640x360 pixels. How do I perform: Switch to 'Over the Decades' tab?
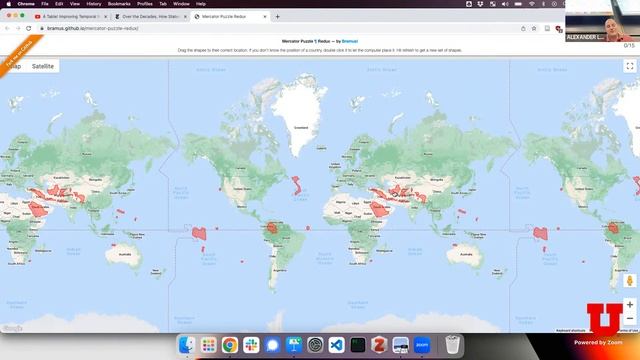[x=150, y=16]
